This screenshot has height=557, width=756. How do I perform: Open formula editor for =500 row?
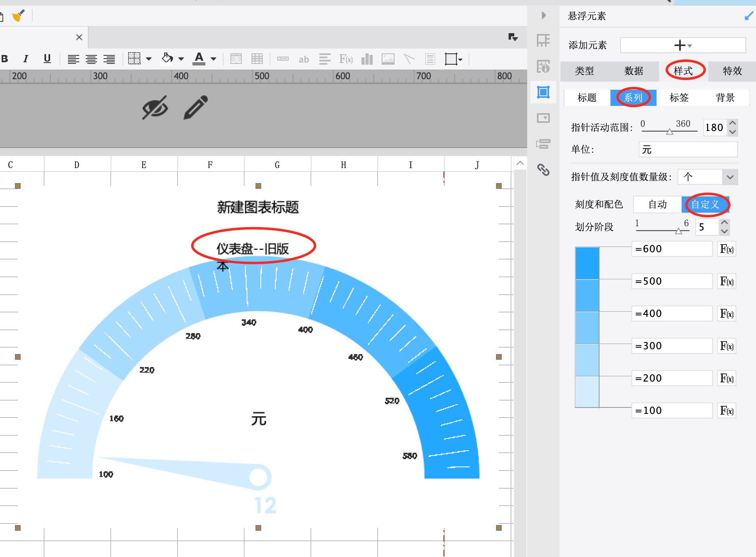pos(727,281)
